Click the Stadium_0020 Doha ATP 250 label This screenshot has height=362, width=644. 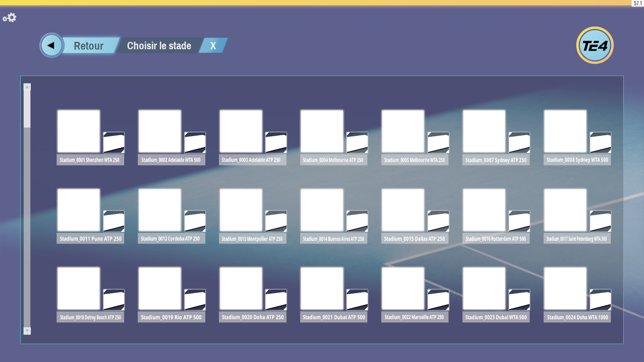click(253, 317)
